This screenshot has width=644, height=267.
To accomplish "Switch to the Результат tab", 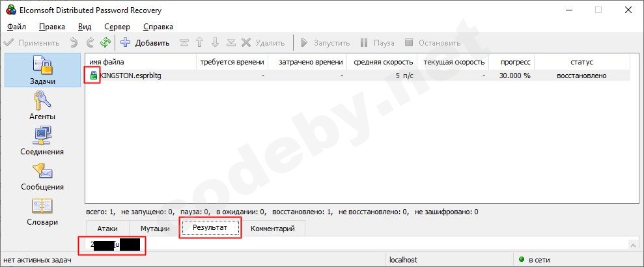I will point(210,227).
